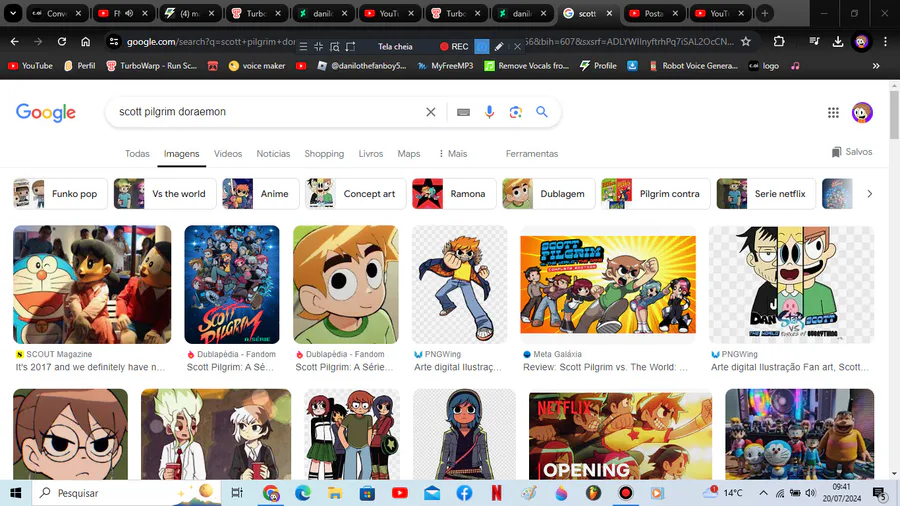This screenshot has width=900, height=506.
Task: Close the screen recorder toolbar
Action: tap(517, 46)
